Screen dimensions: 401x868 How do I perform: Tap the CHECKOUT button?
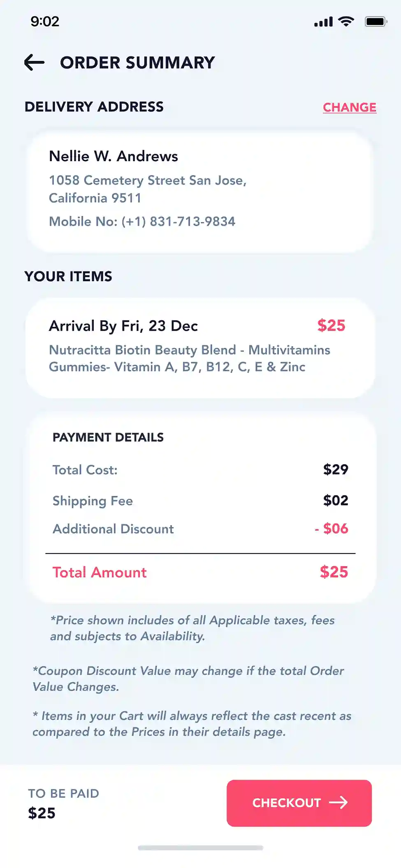coord(299,803)
